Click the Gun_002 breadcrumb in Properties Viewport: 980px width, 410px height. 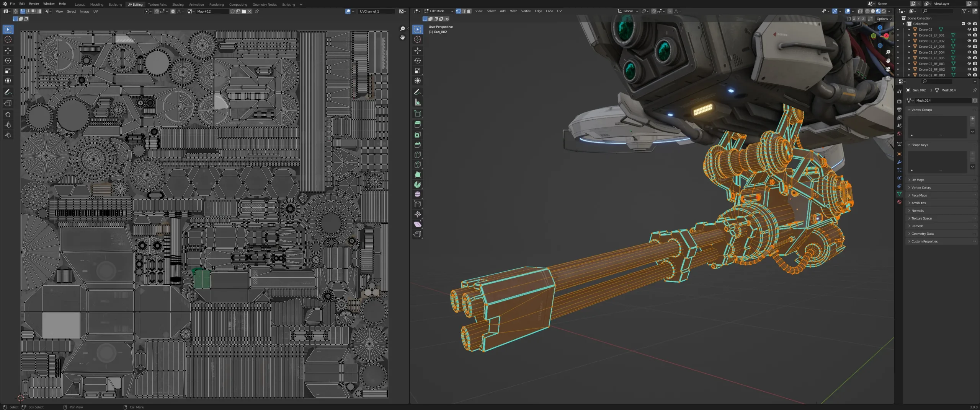(919, 90)
